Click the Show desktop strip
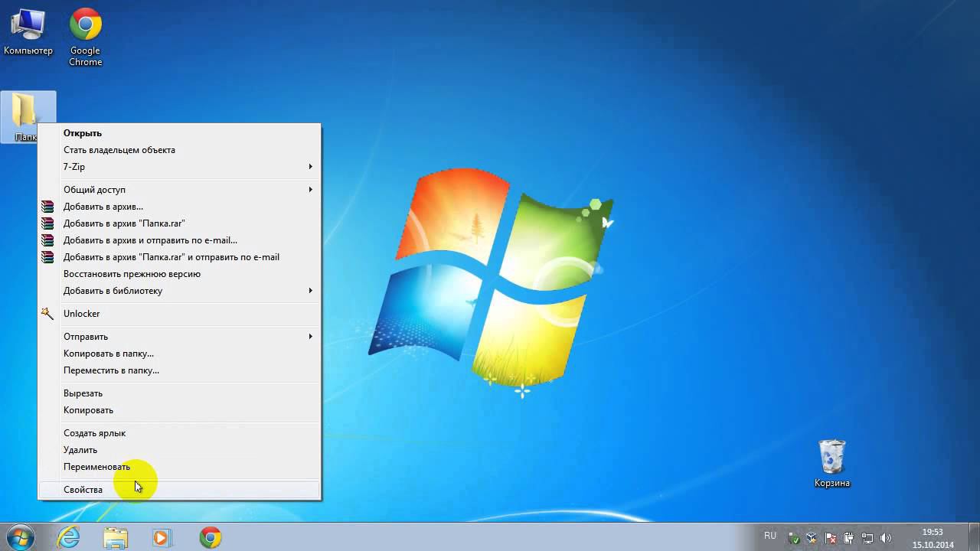 pos(974,537)
